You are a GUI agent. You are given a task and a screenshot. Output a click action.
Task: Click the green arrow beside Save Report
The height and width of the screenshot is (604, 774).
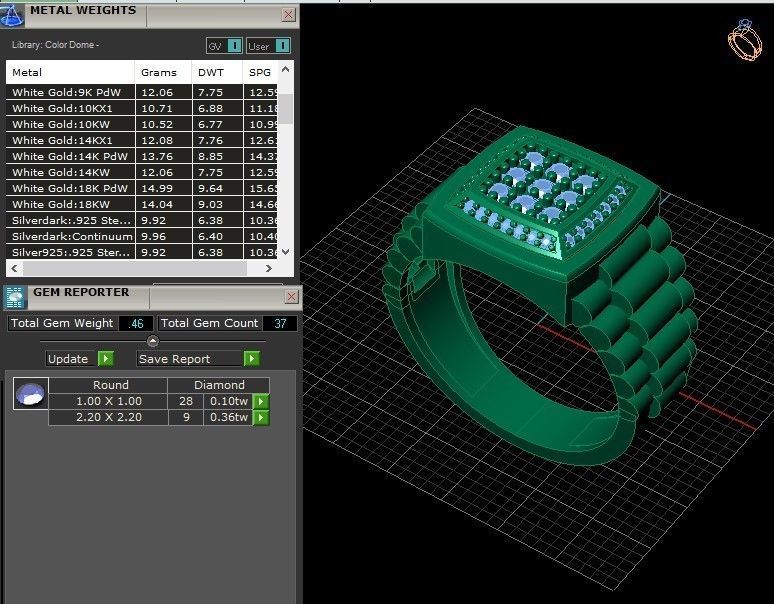pos(251,358)
